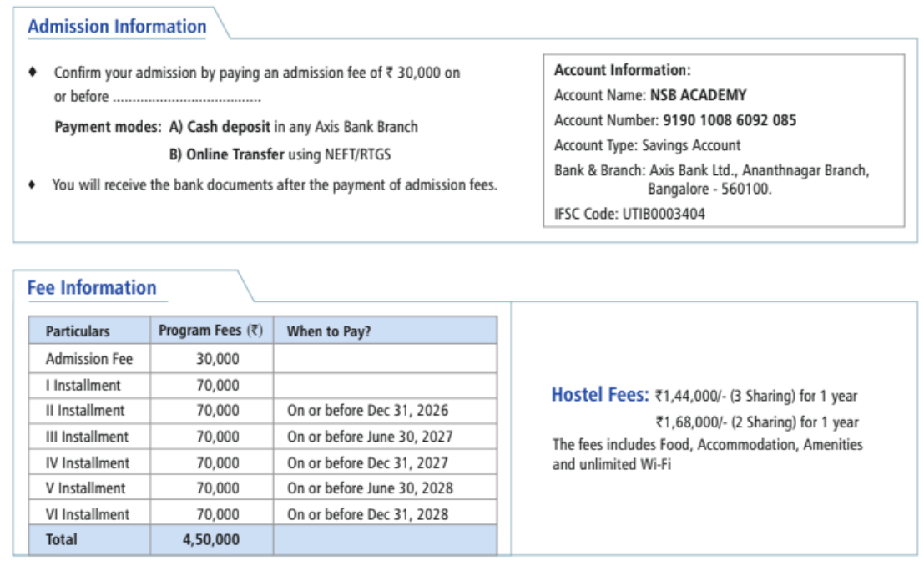Click the account name NSB ACADEMY
Image resolution: width=924 pixels, height=566 pixels.
point(698,95)
